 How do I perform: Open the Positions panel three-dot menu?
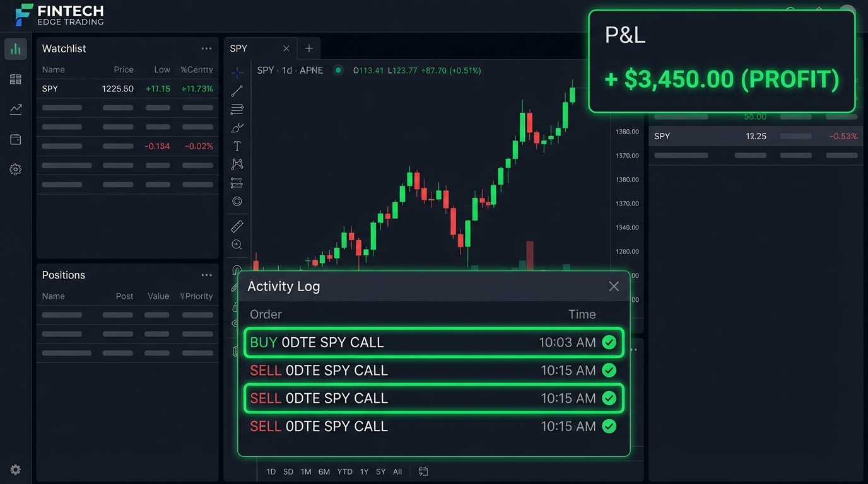coord(206,275)
